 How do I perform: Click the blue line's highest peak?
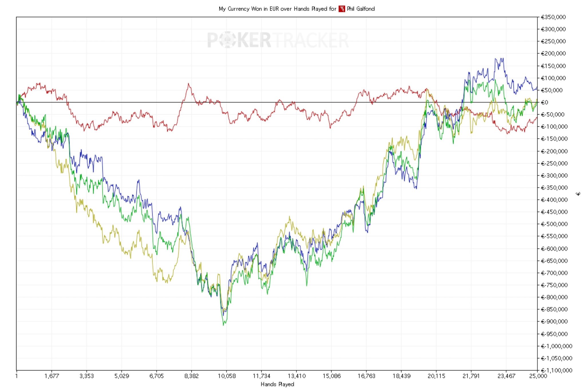pyautogui.click(x=503, y=59)
